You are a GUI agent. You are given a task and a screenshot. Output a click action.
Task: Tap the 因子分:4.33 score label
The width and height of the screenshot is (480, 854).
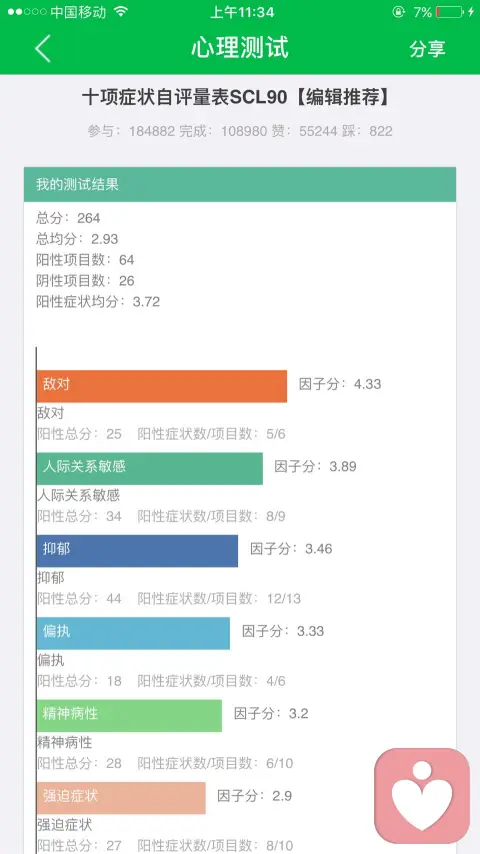point(340,384)
